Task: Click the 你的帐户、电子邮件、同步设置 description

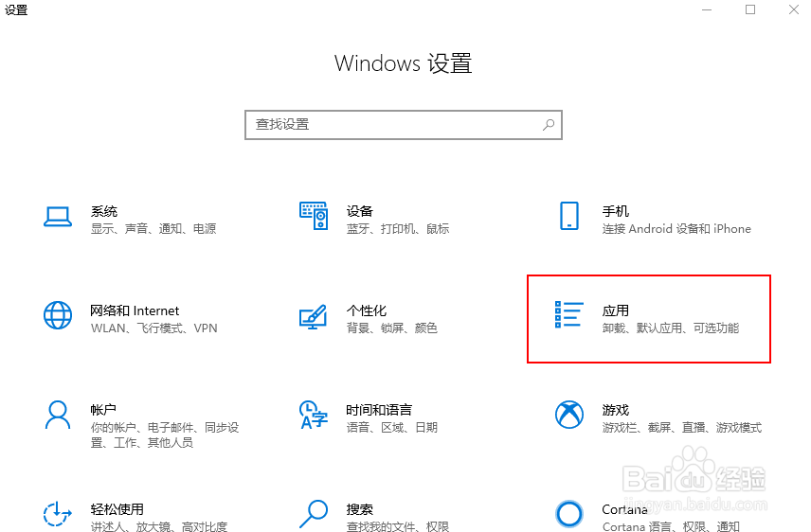Action: 165,434
